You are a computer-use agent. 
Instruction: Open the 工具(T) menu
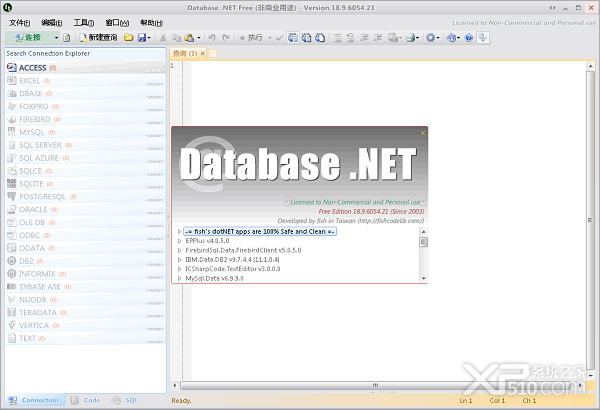(x=84, y=23)
